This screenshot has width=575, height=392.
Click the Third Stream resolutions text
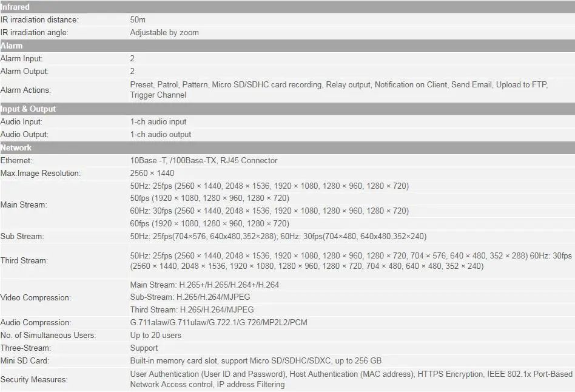351,261
